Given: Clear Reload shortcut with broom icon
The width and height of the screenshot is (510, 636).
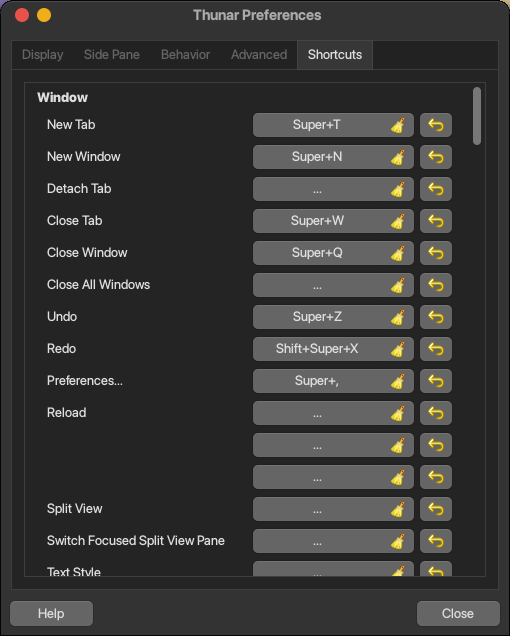Looking at the screenshot, I should (x=398, y=413).
